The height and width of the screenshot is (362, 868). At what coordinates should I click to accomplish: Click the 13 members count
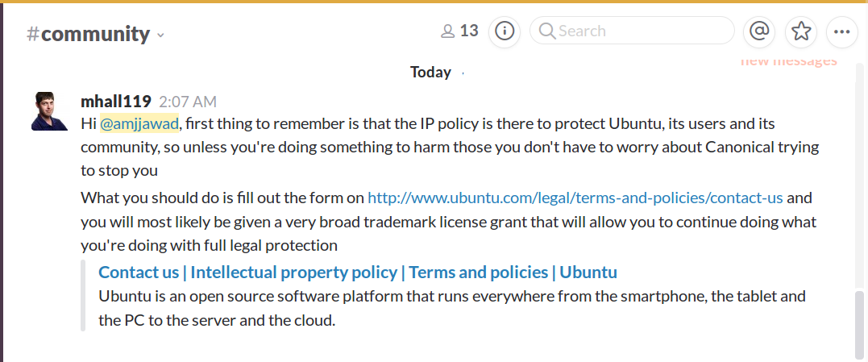469,31
